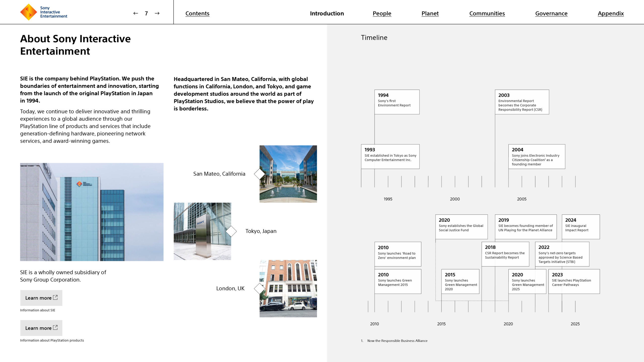This screenshot has width=644, height=362.
Task: Click the 2015 axis label on lower timeline
Action: [441, 324]
